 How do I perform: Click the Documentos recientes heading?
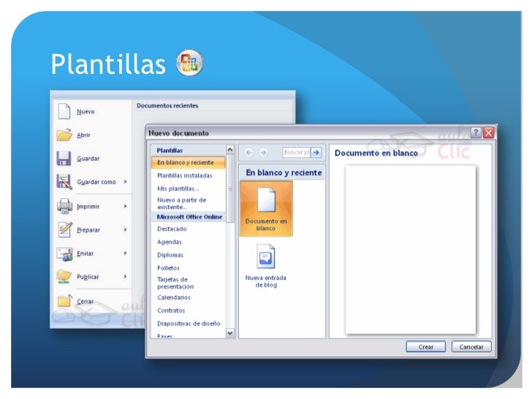click(167, 105)
